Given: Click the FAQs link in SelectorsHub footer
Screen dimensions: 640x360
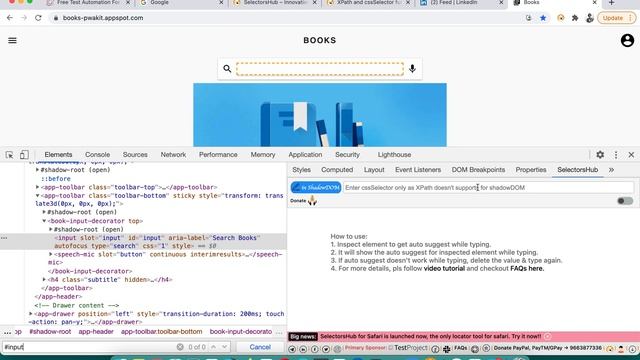Looking at the screenshot, I should tap(461, 348).
